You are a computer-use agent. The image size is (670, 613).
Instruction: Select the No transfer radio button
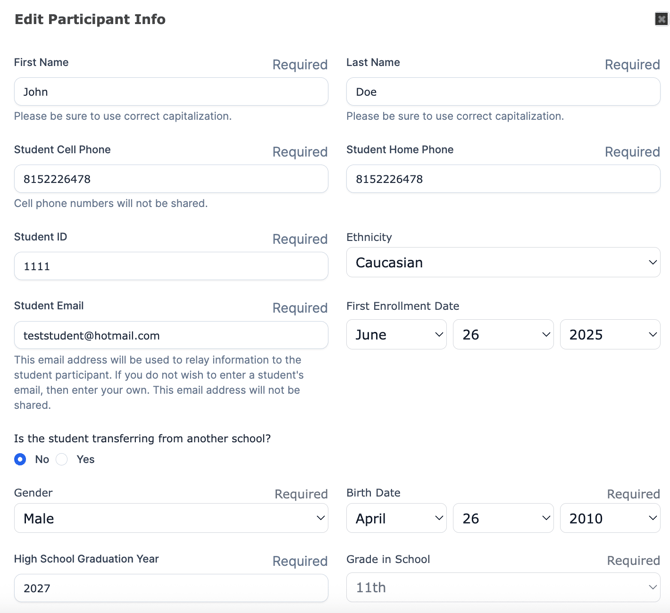pos(20,459)
